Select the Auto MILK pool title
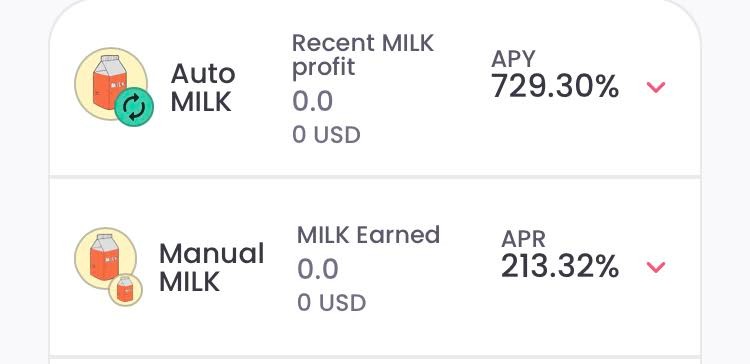 (x=203, y=88)
